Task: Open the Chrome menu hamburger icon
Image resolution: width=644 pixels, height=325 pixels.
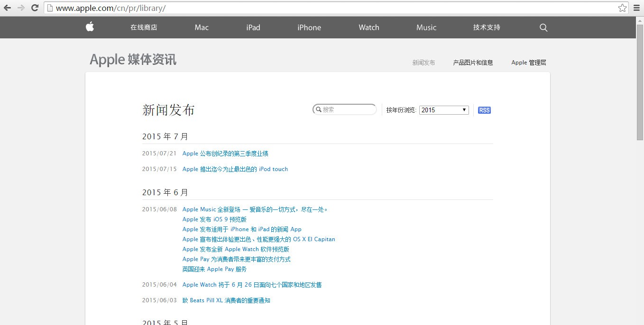Action: [x=636, y=8]
